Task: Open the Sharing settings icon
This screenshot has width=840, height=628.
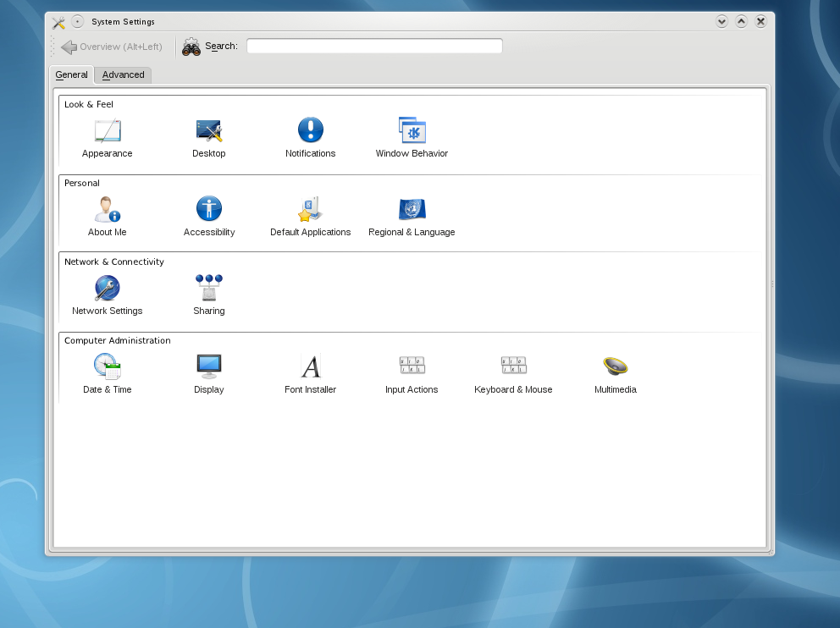Action: (x=209, y=288)
